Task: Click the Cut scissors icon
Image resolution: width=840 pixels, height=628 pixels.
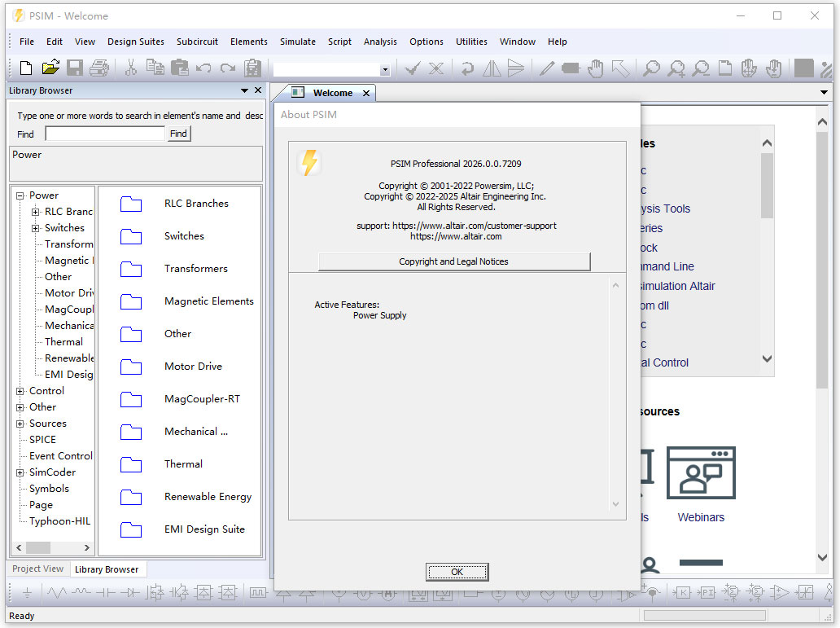Action: tap(130, 68)
